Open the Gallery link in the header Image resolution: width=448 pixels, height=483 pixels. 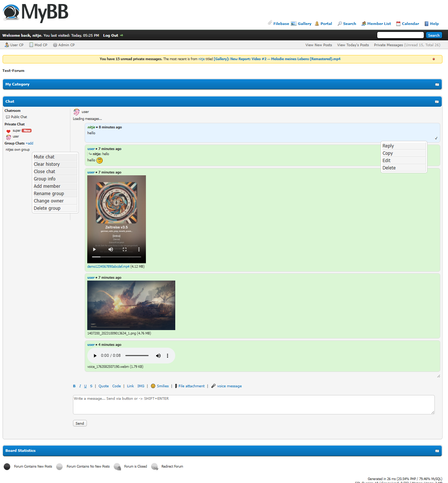pyautogui.click(x=304, y=24)
